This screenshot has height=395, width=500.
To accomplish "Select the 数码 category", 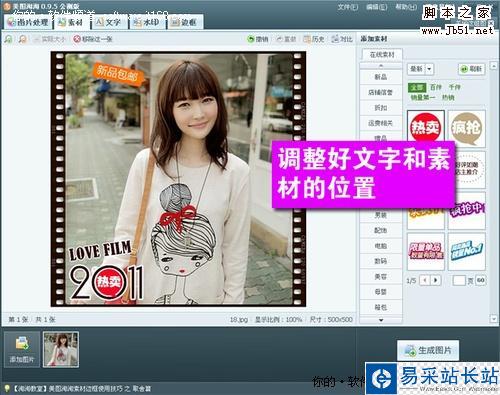I will [x=381, y=261].
